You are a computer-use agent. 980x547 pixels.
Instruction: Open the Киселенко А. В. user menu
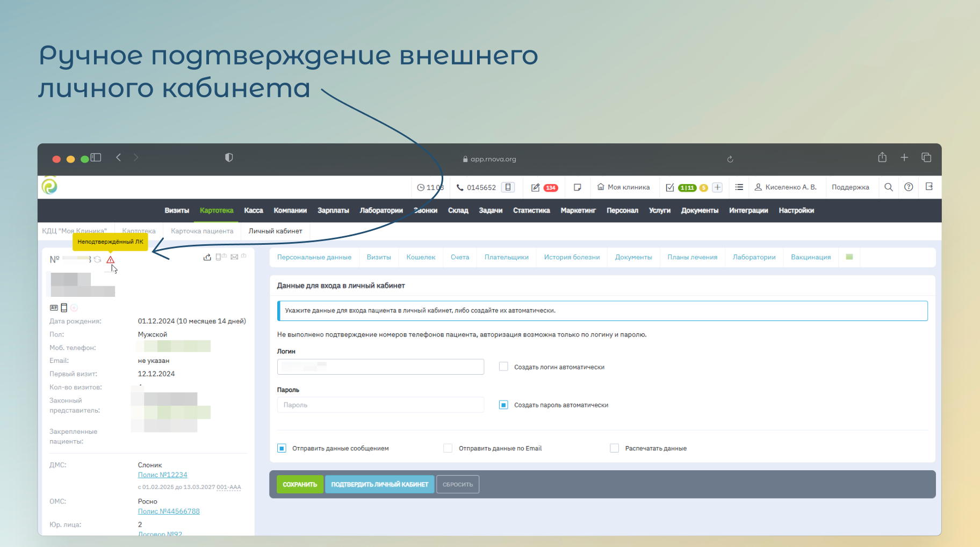tap(785, 187)
